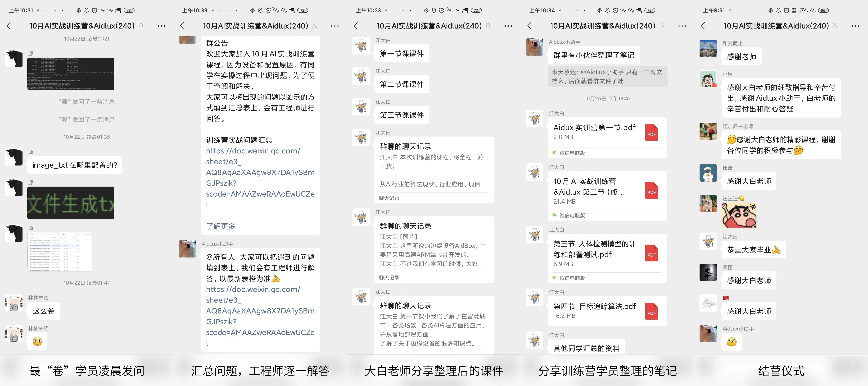The height and width of the screenshot is (386, 868).
Task: View the green 文件生成 image message
Action: click(71, 203)
